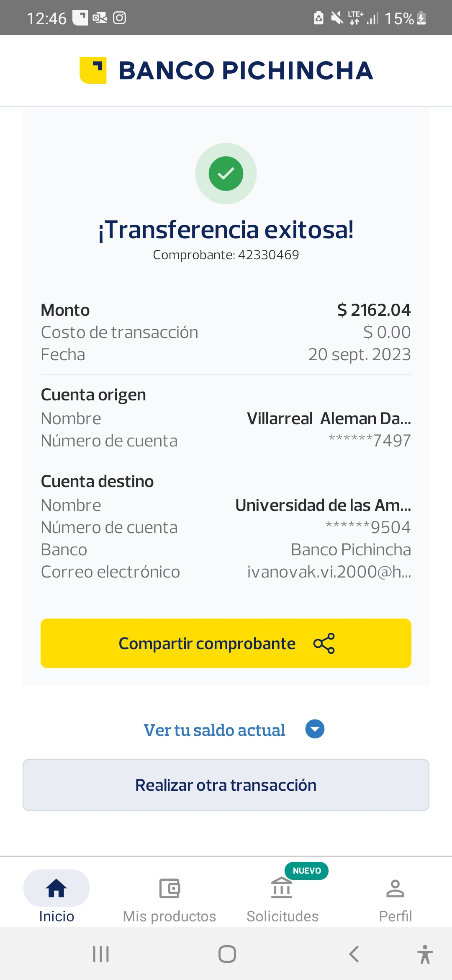Switch to the Solicitudes tab label
This screenshot has width=452, height=980.
pos(282,916)
